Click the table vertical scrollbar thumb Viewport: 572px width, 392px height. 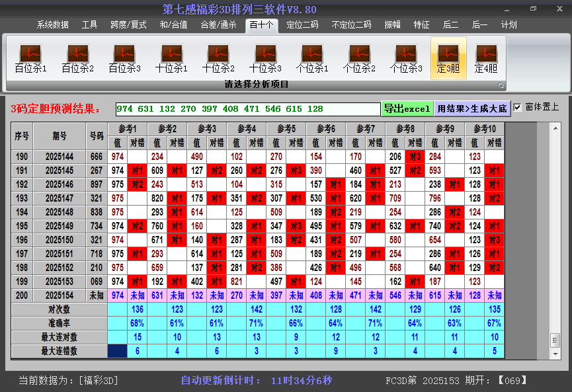pos(555,340)
